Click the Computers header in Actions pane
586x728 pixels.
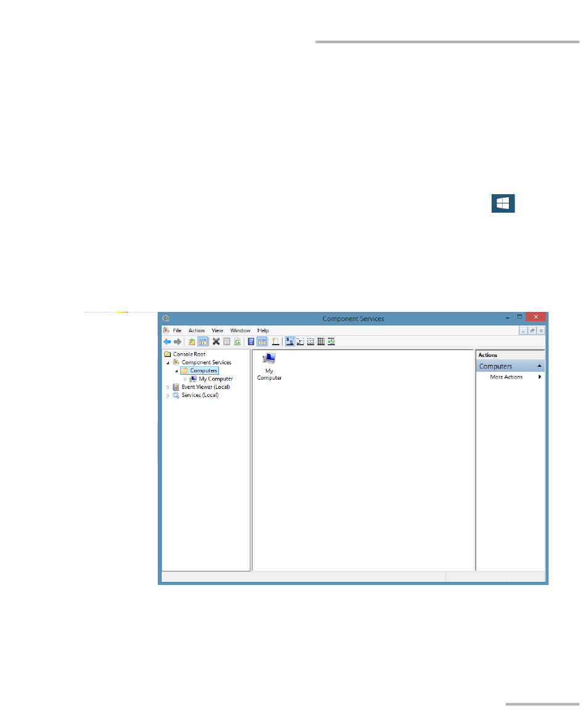(x=510, y=366)
